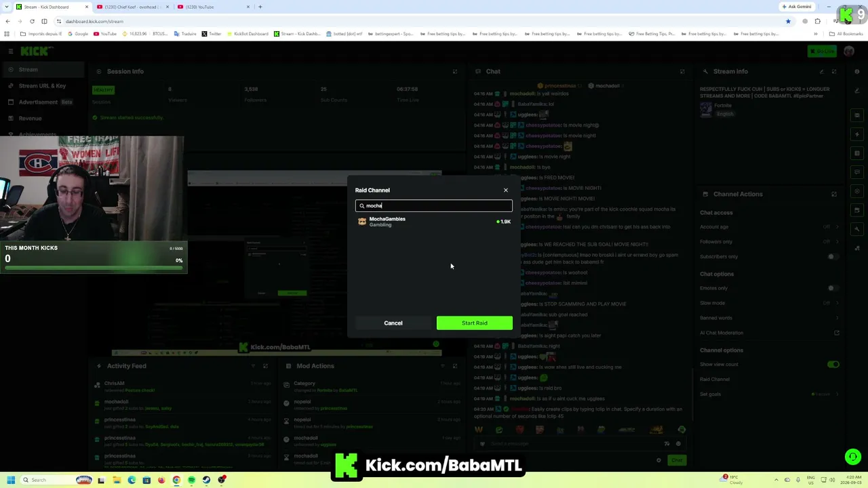This screenshot has width=868, height=488.
Task: Edit stream info with the pencil icon
Action: (x=822, y=71)
